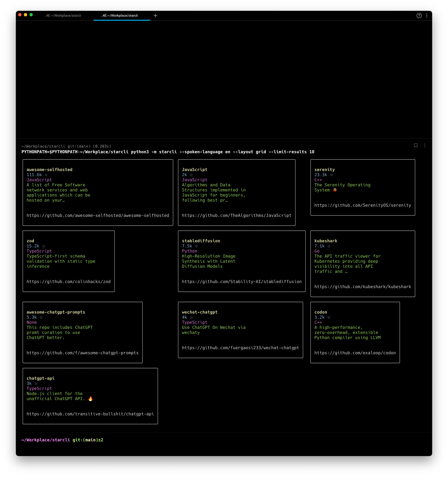Screen dimensions: 448x477
Task: Open a new terminal tab with plus icon
Action: point(155,16)
